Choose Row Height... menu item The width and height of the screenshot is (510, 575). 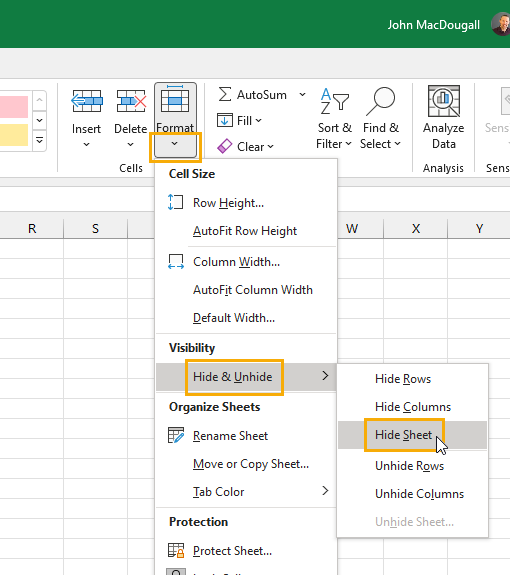(x=246, y=202)
